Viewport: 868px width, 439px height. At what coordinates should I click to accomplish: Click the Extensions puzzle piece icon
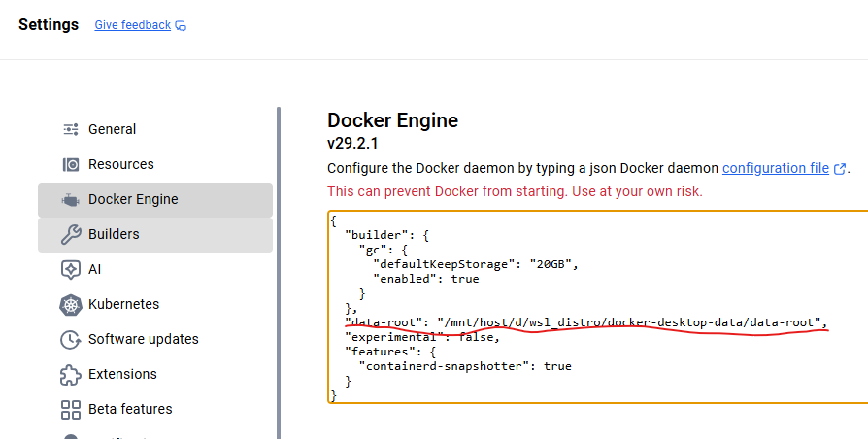(x=70, y=374)
